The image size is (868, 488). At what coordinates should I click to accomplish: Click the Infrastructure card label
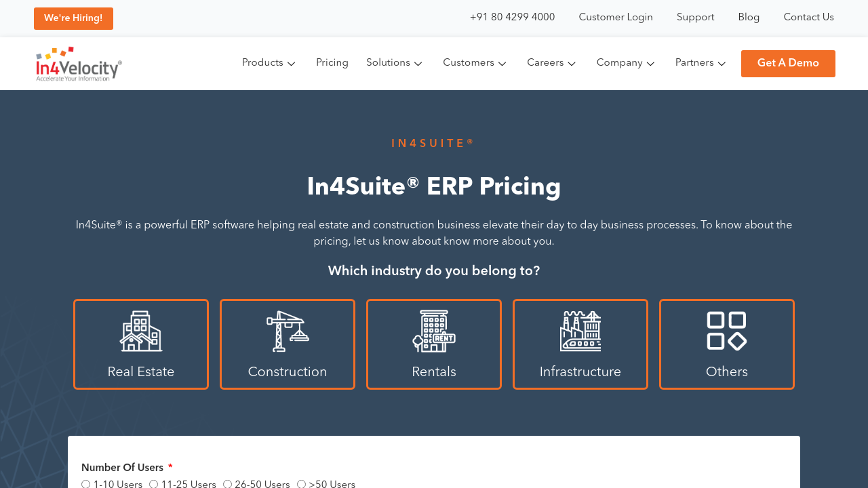(580, 372)
